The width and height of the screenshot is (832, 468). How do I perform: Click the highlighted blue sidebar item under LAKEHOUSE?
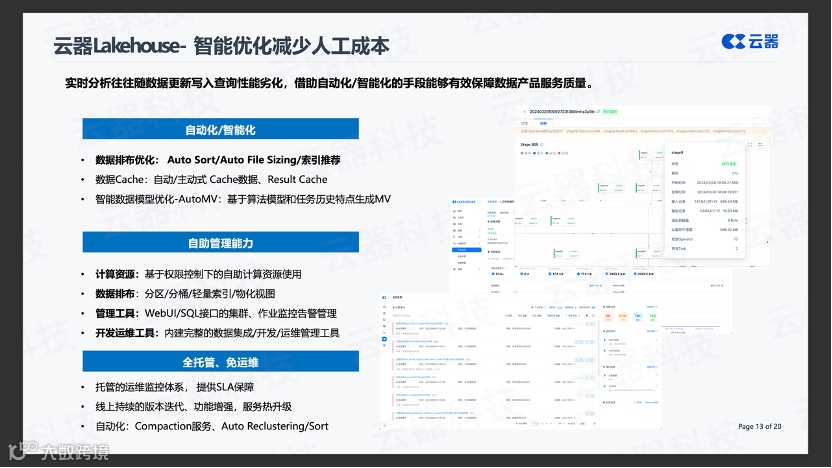tap(466, 250)
